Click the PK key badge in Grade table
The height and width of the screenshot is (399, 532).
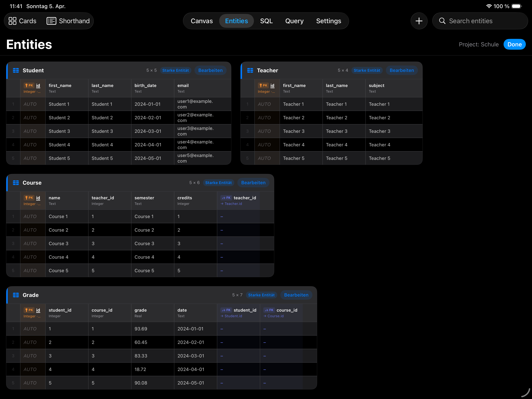click(29, 310)
